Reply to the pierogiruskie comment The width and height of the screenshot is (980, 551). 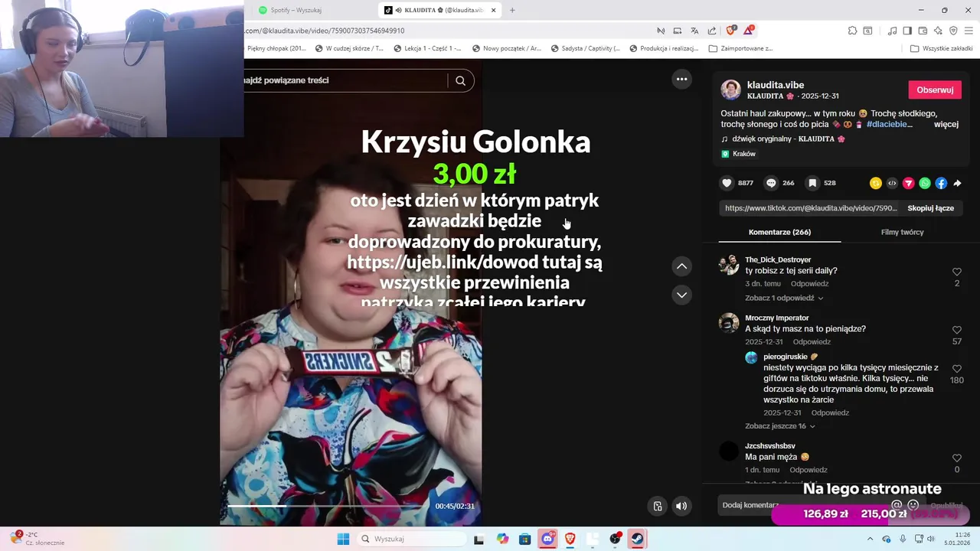830,413
